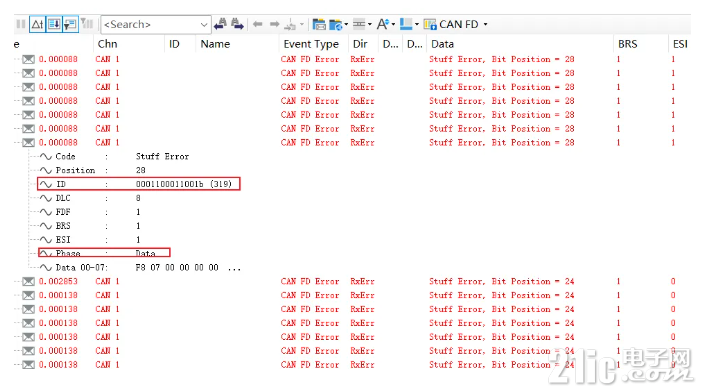Select the FDF tree item
This screenshot has width=702, height=391.
[x=63, y=212]
